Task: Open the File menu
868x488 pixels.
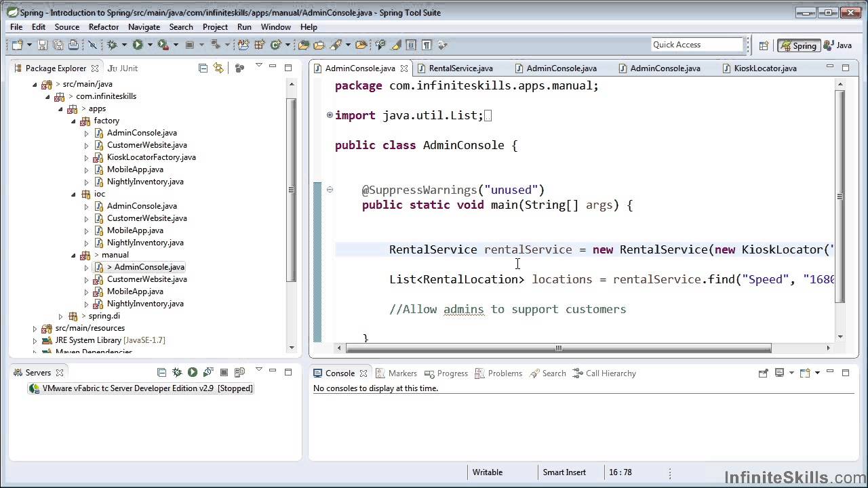Action: click(16, 27)
